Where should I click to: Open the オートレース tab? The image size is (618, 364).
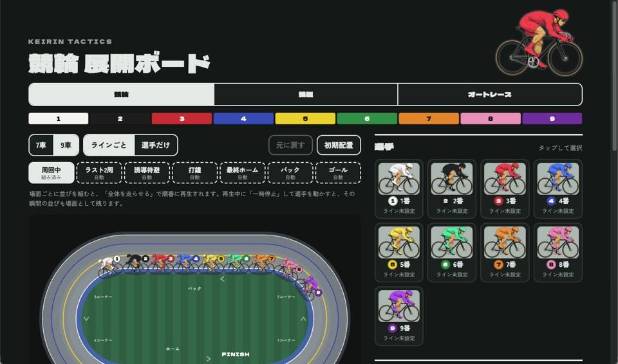point(490,95)
